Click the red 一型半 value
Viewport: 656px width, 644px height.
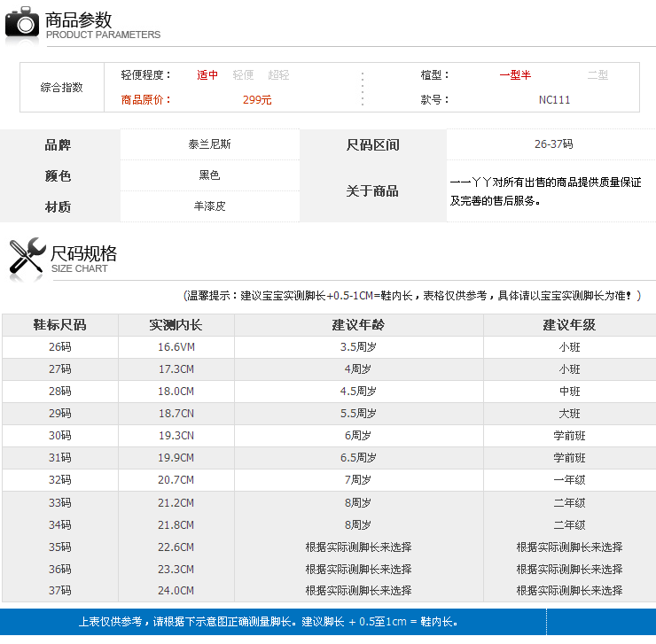point(515,75)
